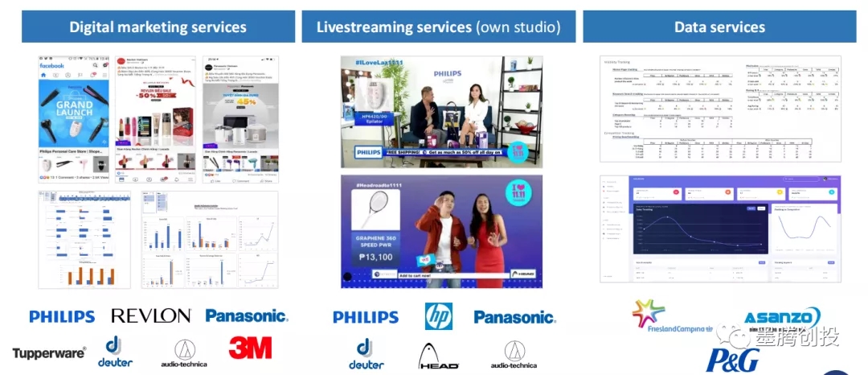This screenshot has height=375, width=868.
Task: Open the horizontal bar chart report thumbnail
Action: click(x=84, y=239)
